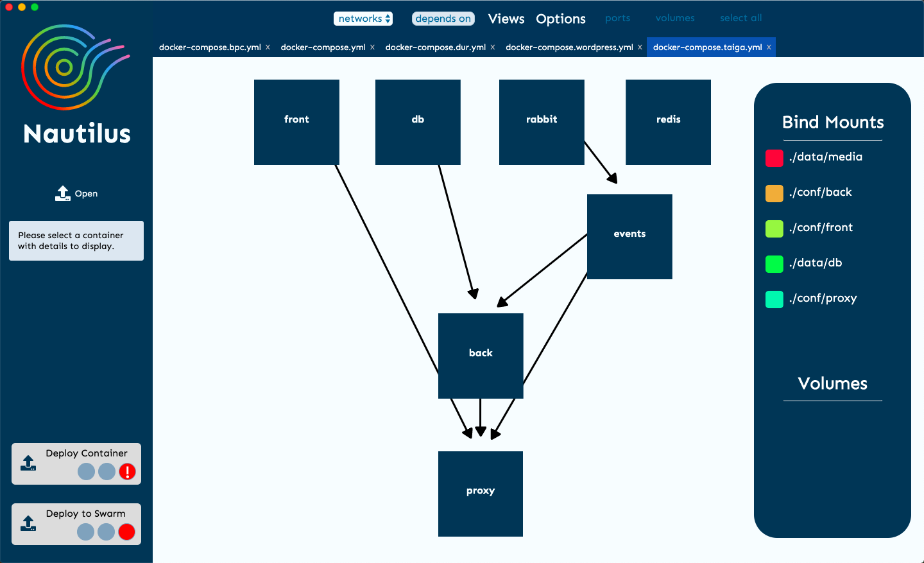
Task: Select the back container node
Action: coord(481,356)
